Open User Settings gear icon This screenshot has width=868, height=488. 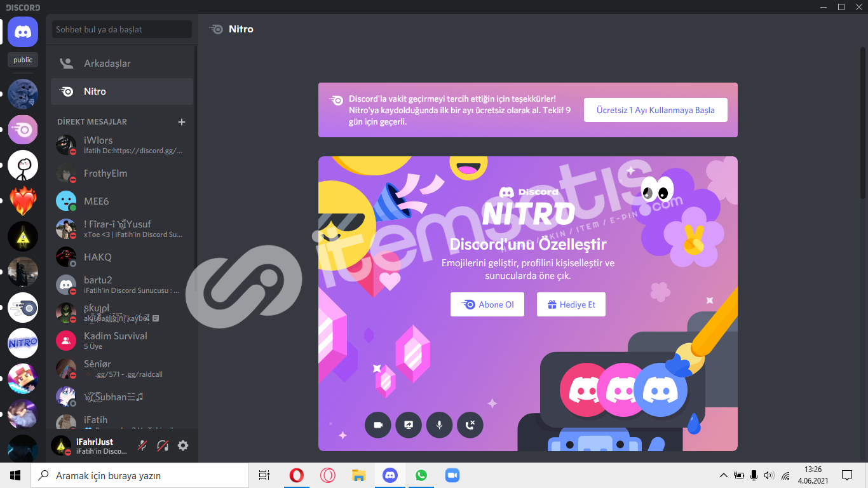click(x=183, y=445)
